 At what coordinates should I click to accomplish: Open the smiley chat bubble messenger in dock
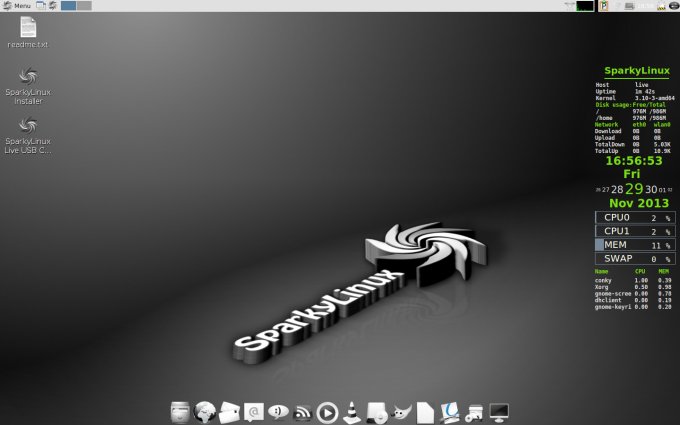[278, 412]
